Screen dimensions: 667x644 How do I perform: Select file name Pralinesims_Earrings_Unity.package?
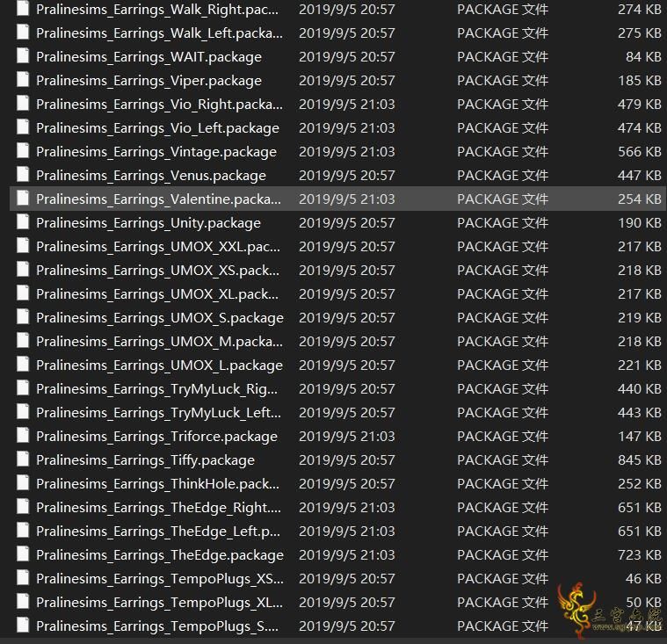tap(149, 223)
